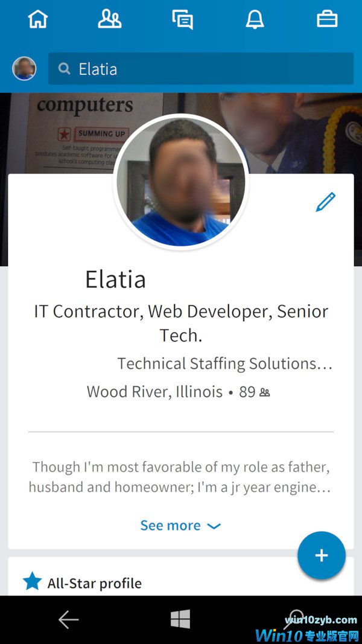Open the My Network people icon
The image size is (362, 644).
tap(110, 19)
